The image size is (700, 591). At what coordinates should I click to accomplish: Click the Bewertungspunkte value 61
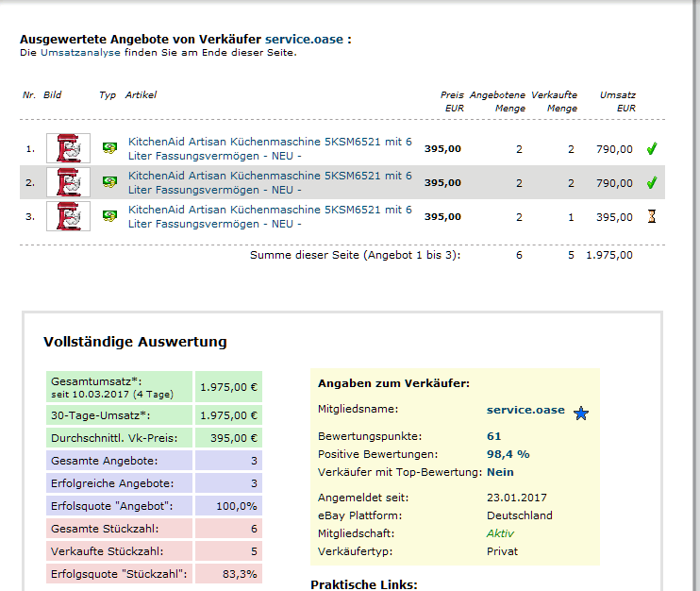click(x=493, y=436)
